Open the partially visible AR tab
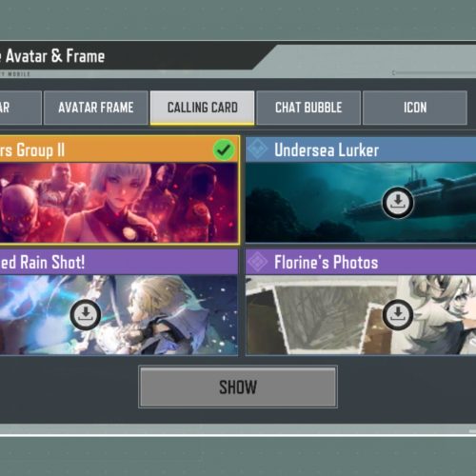The image size is (476, 476). [x=20, y=108]
